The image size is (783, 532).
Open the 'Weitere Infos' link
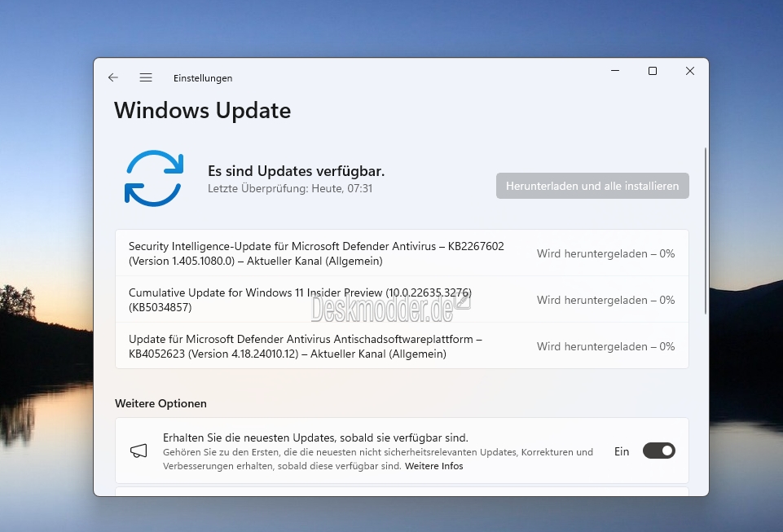[433, 466]
